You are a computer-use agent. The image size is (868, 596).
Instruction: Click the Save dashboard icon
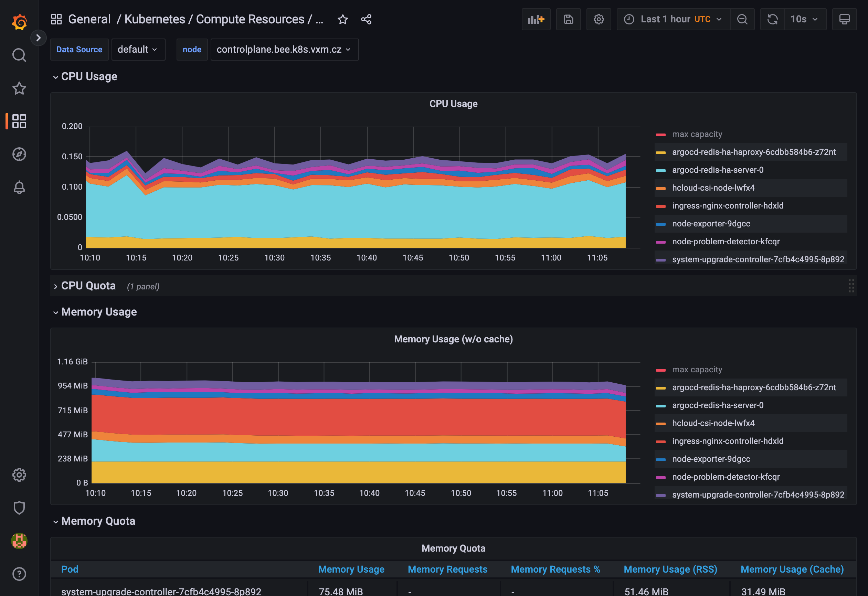[x=568, y=19]
